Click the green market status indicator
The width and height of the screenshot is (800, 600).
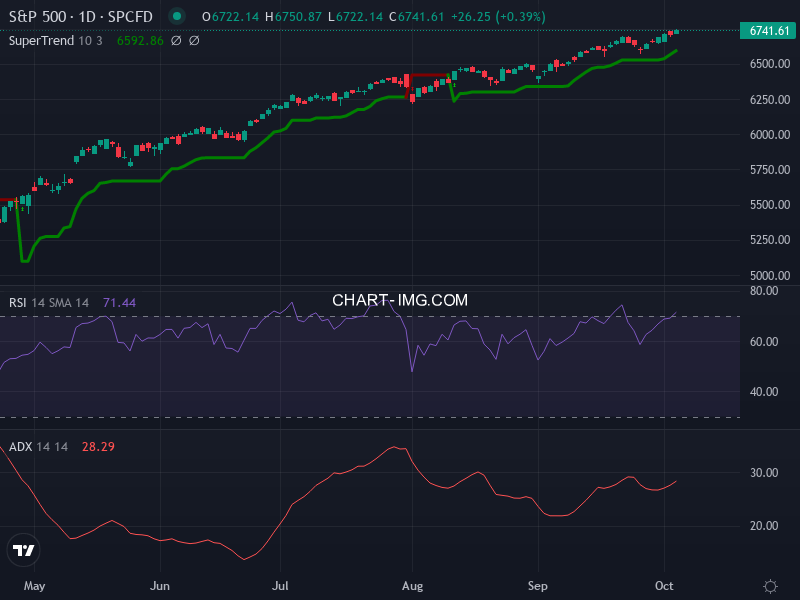tap(177, 17)
